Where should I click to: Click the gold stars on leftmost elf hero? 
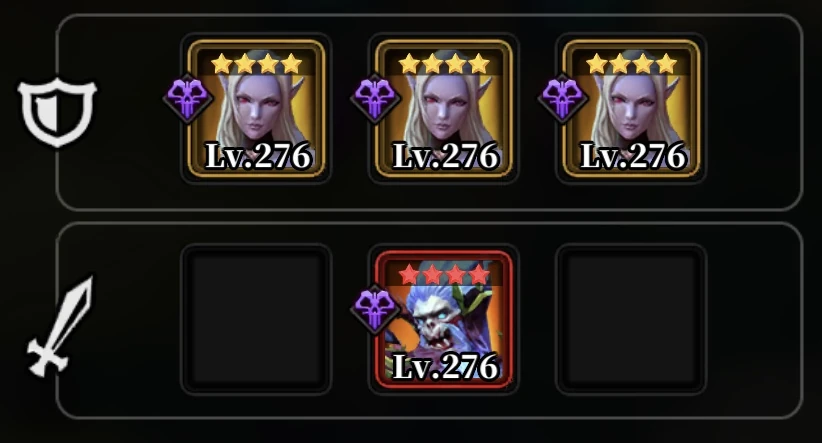click(x=256, y=64)
